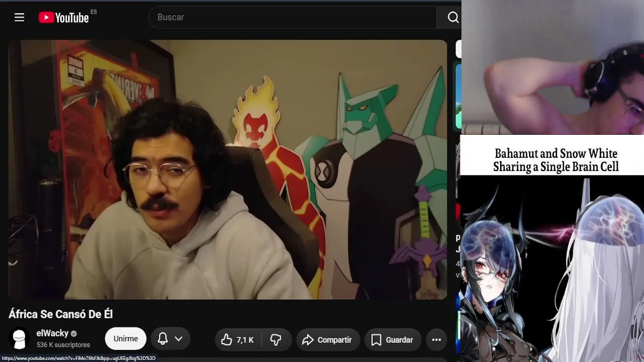Open the notification bell dropdown

[x=170, y=339]
